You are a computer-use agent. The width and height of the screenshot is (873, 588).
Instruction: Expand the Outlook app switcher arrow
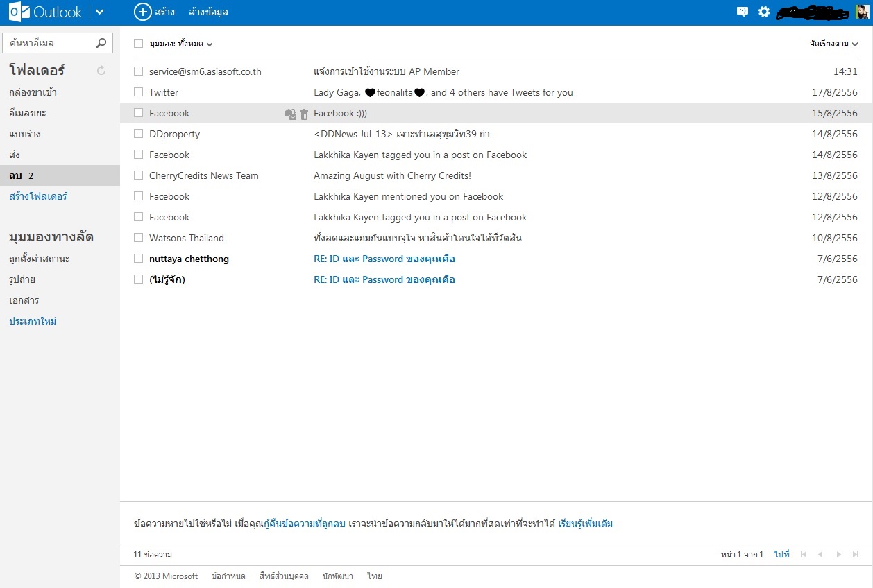99,12
